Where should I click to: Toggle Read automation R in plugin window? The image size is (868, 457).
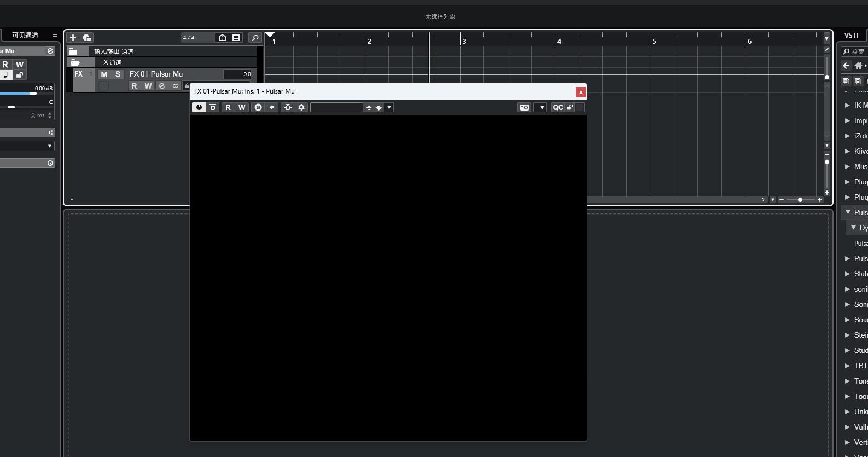pyautogui.click(x=228, y=107)
